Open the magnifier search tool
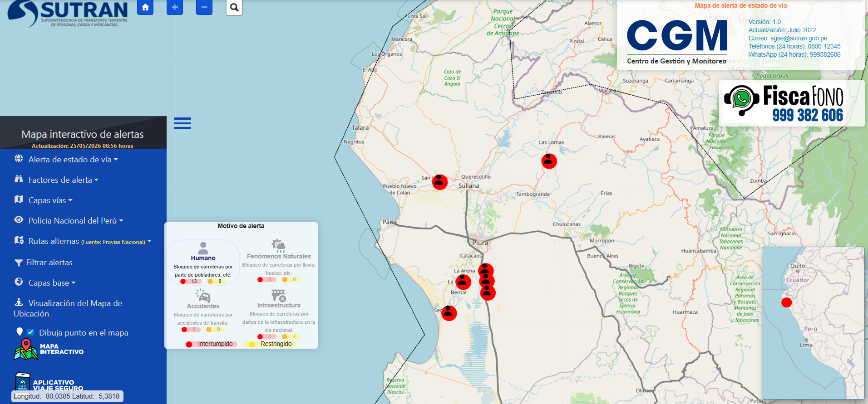 (234, 7)
